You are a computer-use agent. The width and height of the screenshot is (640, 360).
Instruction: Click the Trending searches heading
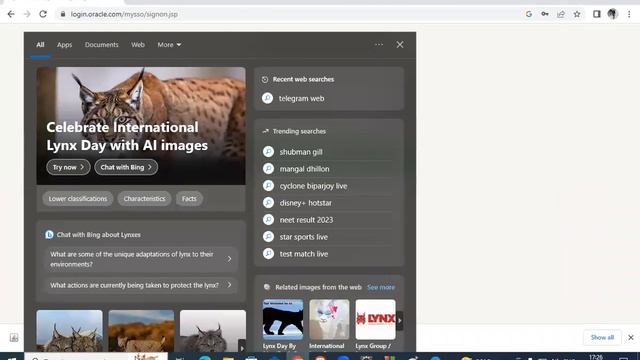[x=299, y=131]
